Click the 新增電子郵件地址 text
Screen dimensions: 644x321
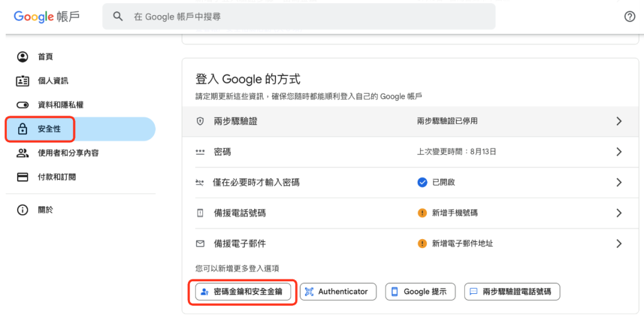(462, 244)
